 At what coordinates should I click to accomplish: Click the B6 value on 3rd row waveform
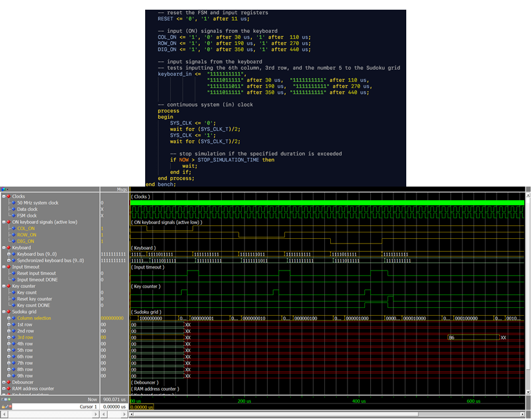(451, 338)
